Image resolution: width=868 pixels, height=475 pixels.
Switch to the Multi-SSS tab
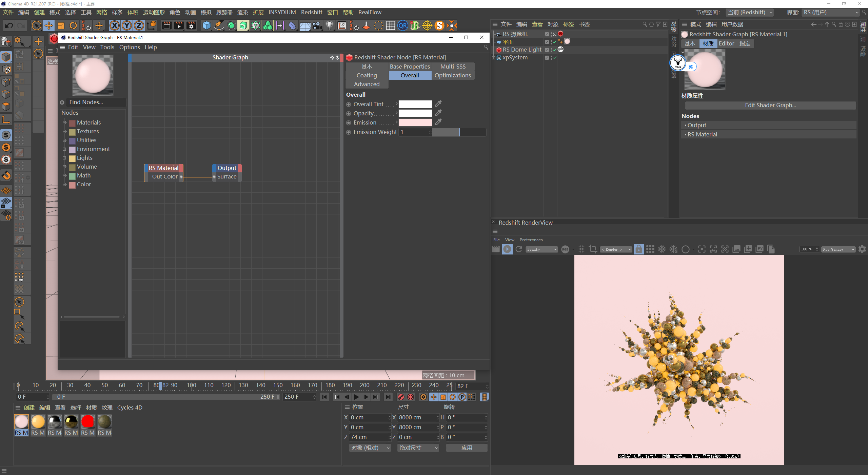[x=453, y=66]
